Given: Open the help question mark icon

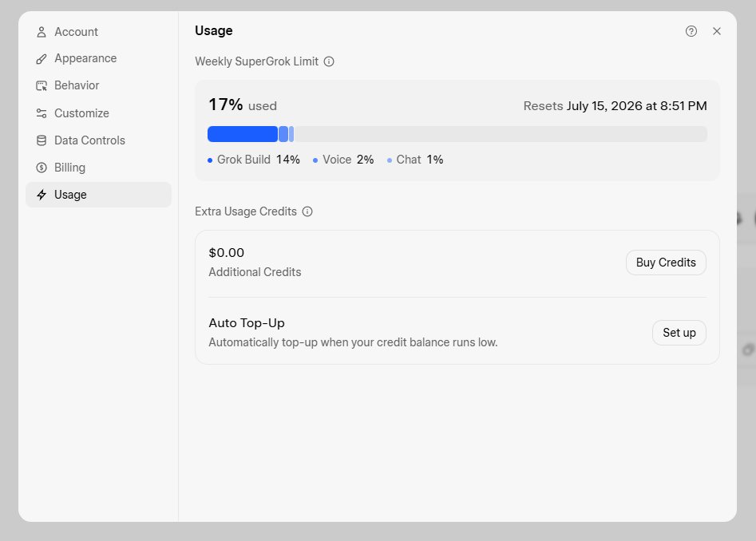Looking at the screenshot, I should tap(691, 31).
